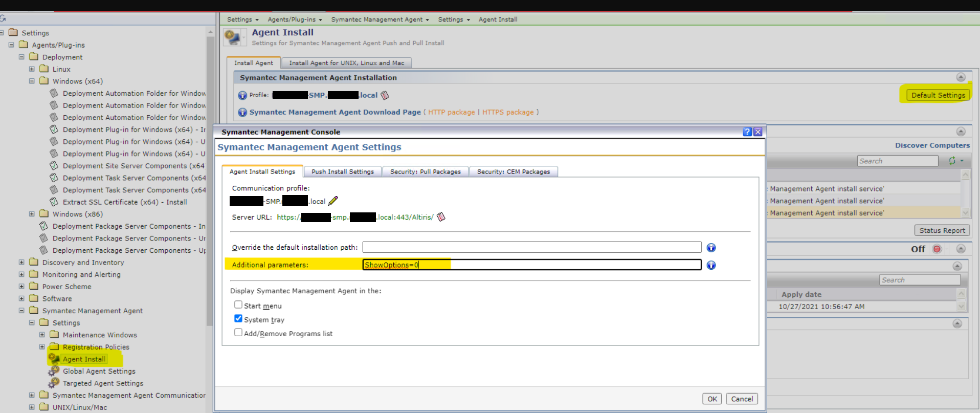The image size is (980, 413).
Task: Open the Agent Install tree item
Action: 84,359
